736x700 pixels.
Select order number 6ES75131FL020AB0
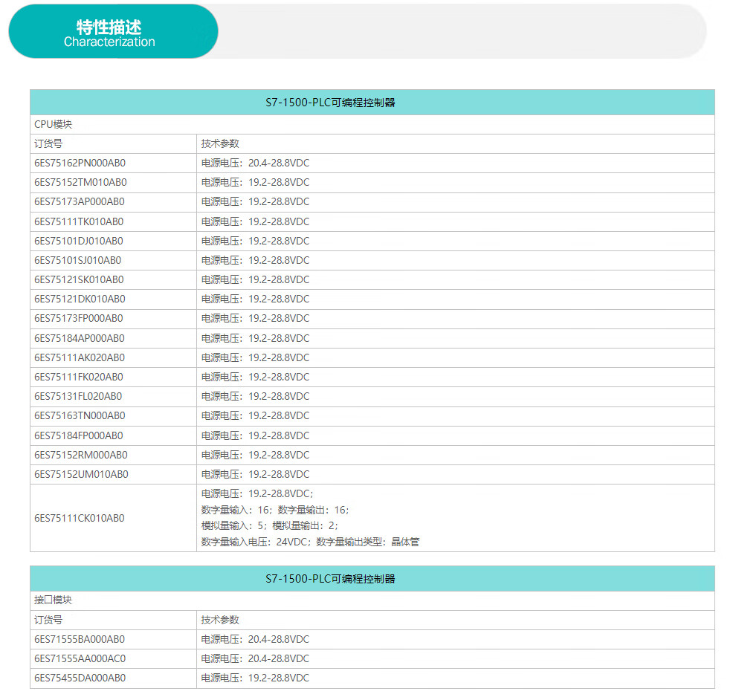(x=78, y=397)
